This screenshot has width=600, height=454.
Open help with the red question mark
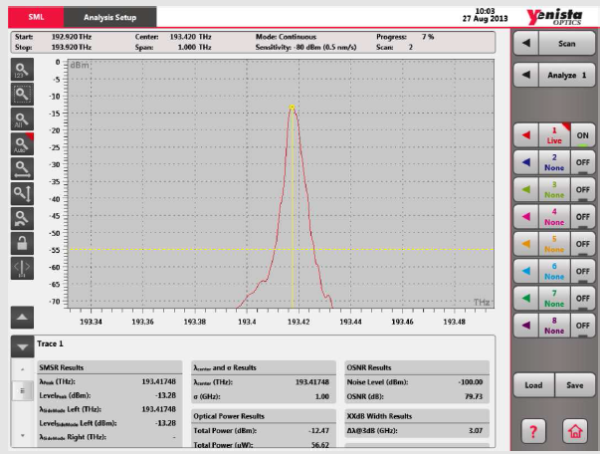[532, 430]
